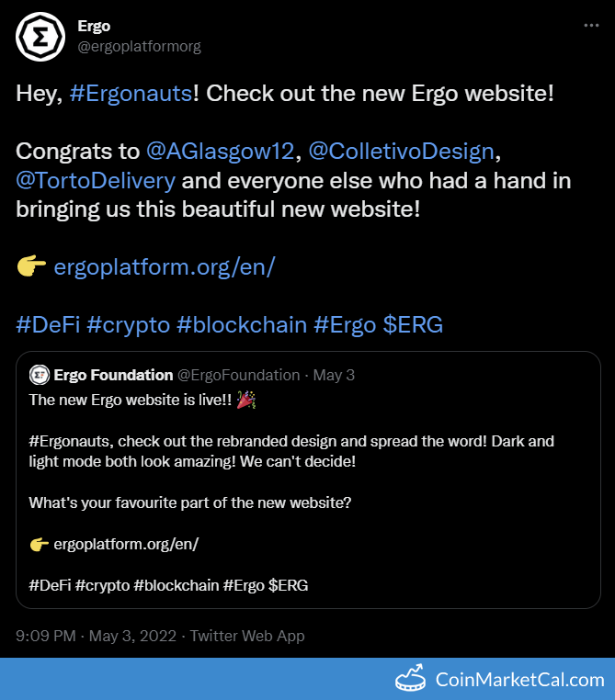Screen dimensions: 615x700
Task: Click the #Ergo hashtag in main tweet
Action: point(345,324)
